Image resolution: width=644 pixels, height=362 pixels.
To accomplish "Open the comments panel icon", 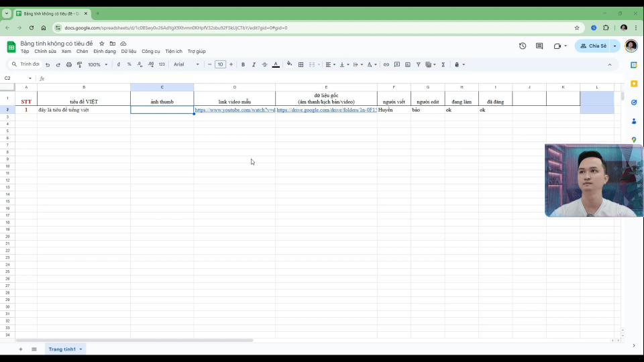I will [x=539, y=46].
